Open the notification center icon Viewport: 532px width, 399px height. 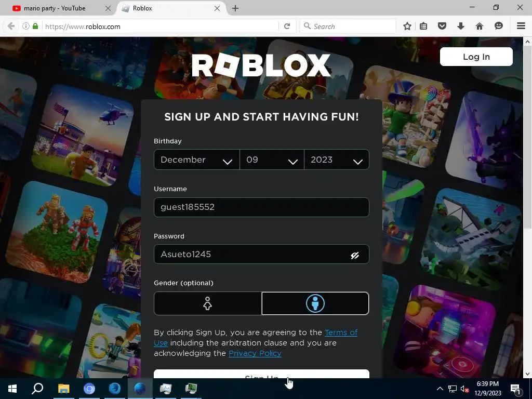[x=515, y=389]
